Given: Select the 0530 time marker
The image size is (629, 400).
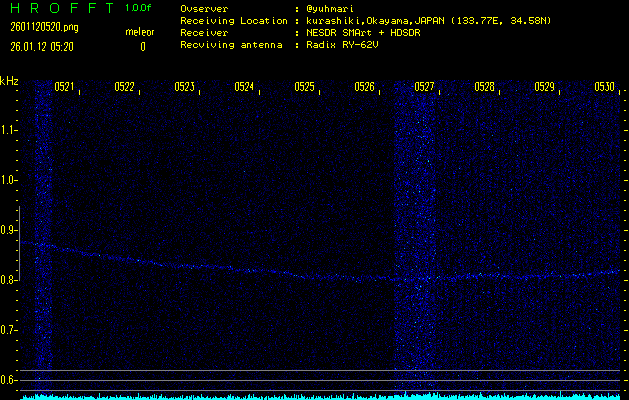Looking at the screenshot, I should [604, 87].
